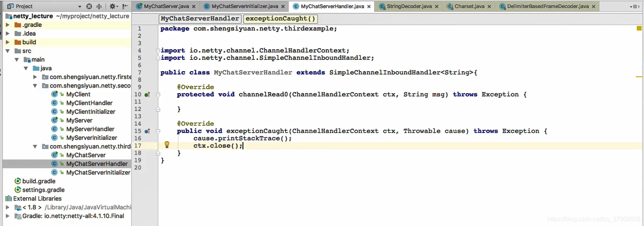Screen dimensions: 644x226
Task: Close the MyChatServerHandler.java tab
Action: 369,6
